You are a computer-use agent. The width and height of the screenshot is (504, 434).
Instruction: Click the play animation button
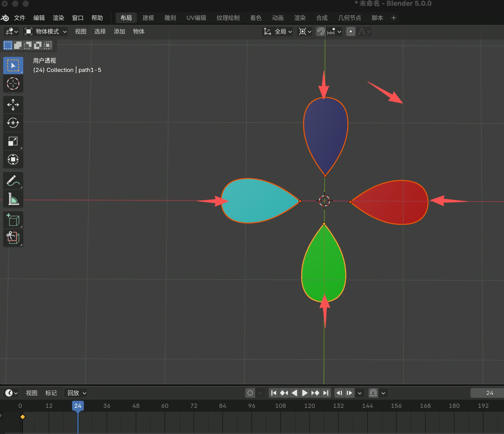coord(305,393)
